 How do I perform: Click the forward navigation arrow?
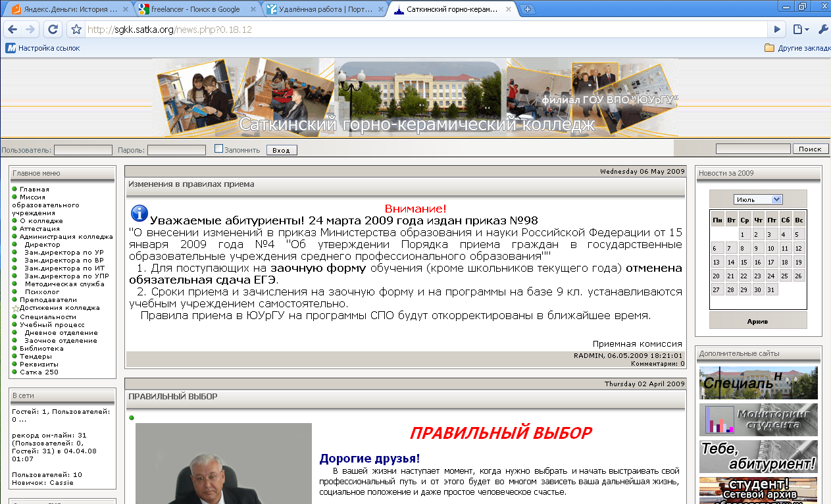pos(31,29)
